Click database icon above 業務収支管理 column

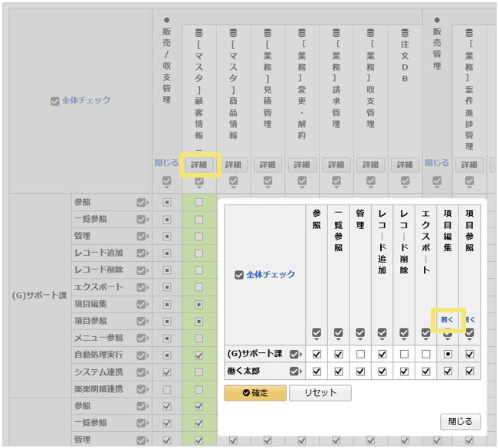370,33
